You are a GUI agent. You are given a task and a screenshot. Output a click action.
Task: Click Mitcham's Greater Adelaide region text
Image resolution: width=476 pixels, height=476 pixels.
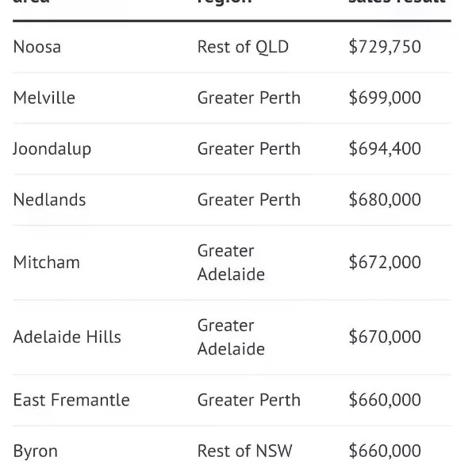click(231, 263)
